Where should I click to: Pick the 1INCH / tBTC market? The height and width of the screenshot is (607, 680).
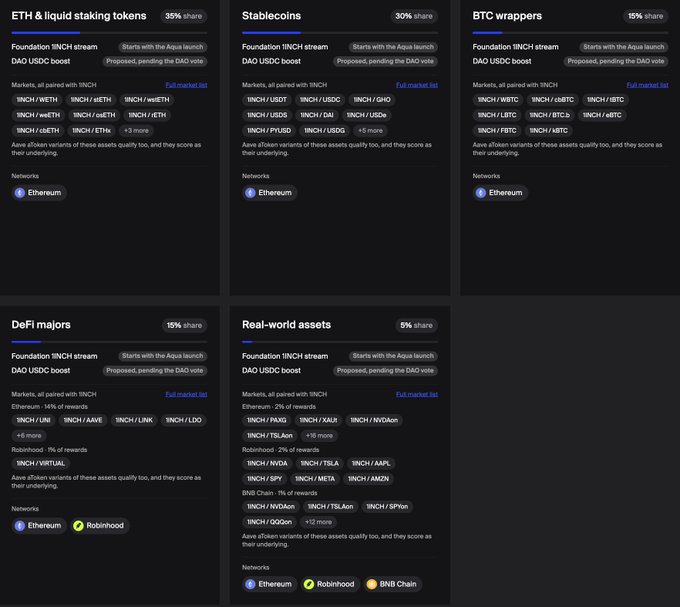tap(605, 100)
